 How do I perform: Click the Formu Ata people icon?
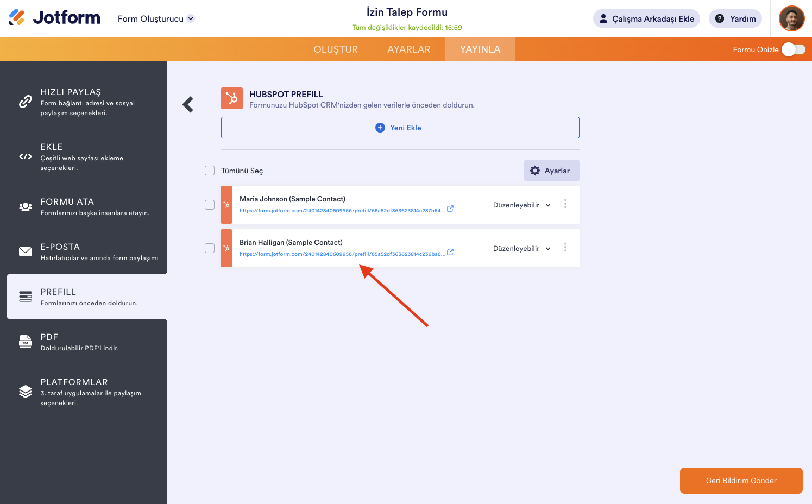[x=26, y=206]
